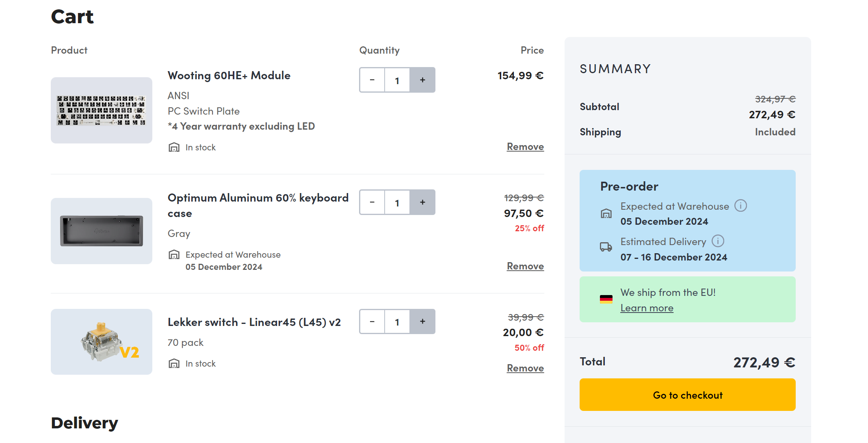
Task: Click delivery truck icon in Pre-order box
Action: pos(606,247)
